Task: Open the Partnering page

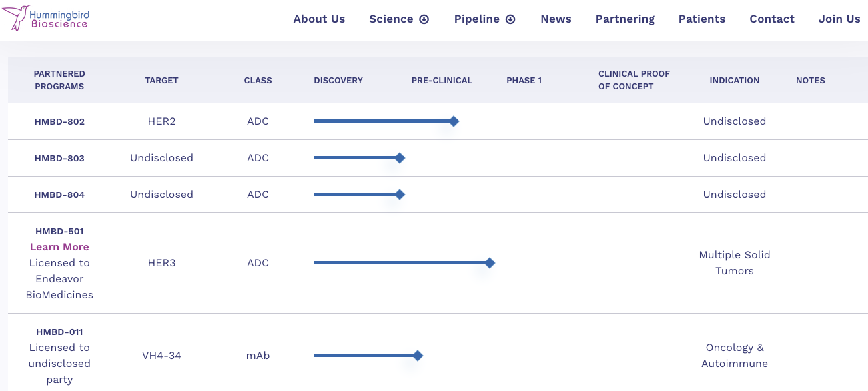Action: pyautogui.click(x=625, y=19)
